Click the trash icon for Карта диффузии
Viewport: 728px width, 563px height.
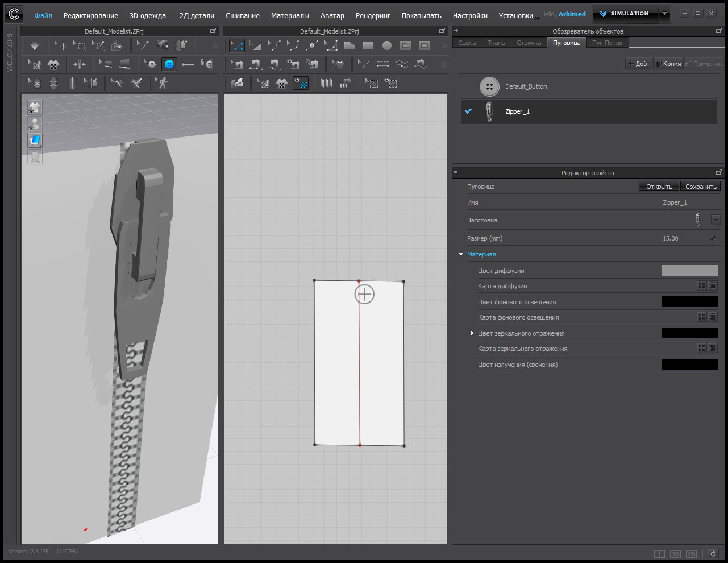coord(713,286)
